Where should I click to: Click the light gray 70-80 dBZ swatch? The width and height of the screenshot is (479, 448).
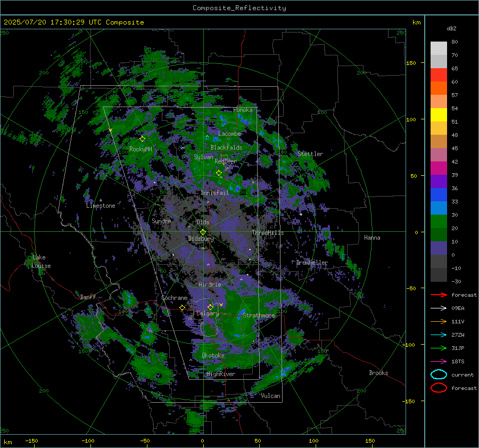click(439, 48)
